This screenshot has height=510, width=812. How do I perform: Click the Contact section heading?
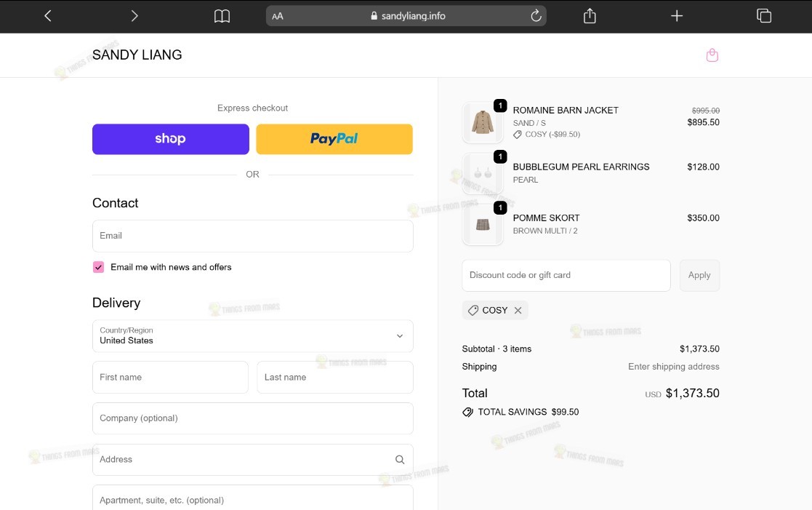pyautogui.click(x=116, y=203)
